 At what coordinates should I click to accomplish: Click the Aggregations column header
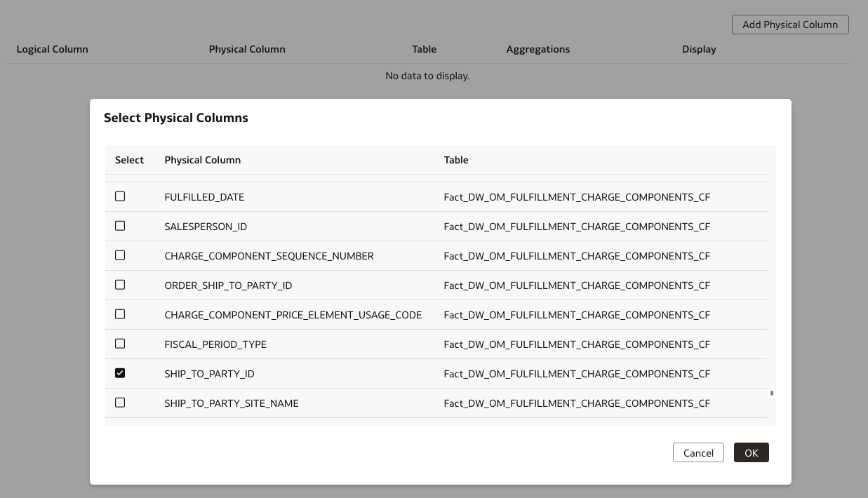point(538,49)
